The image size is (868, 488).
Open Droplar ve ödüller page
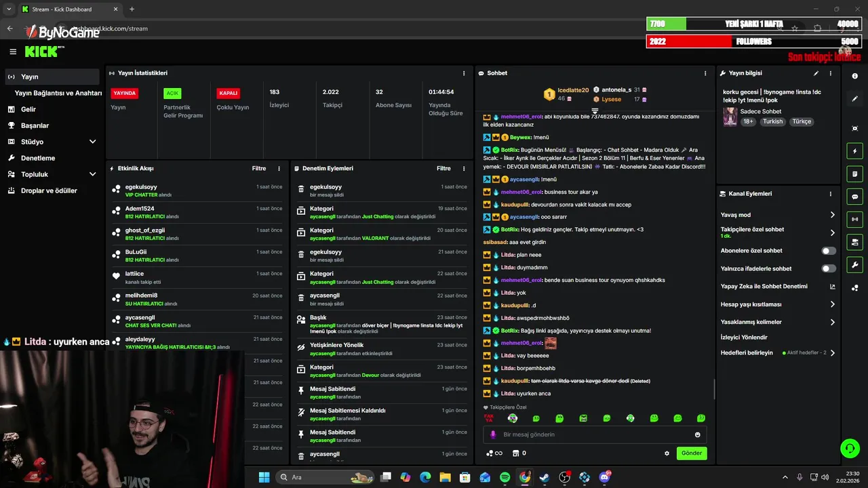click(49, 190)
